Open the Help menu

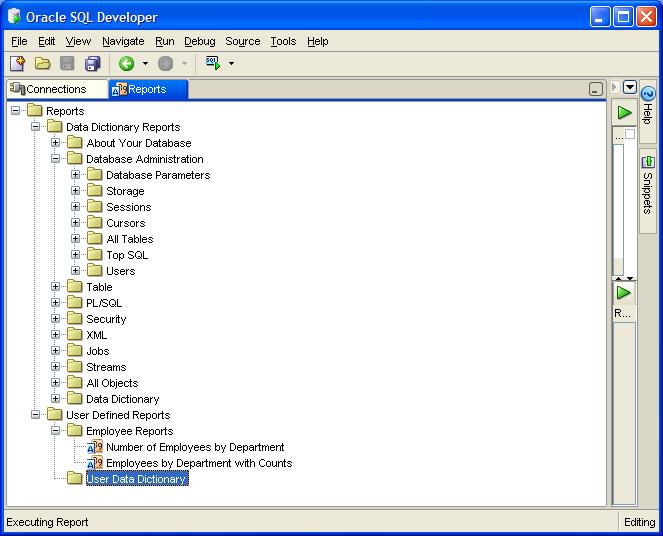click(x=318, y=41)
